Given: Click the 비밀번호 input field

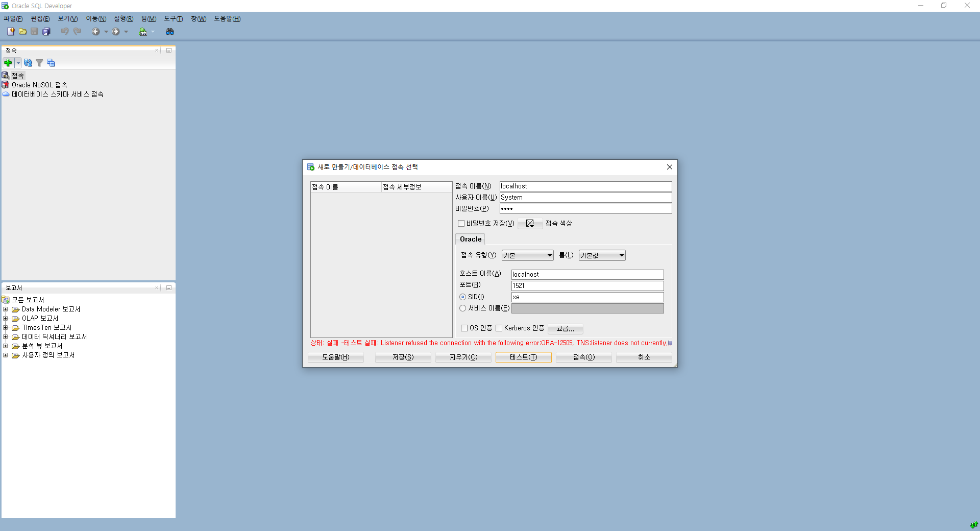Looking at the screenshot, I should click(x=585, y=209).
